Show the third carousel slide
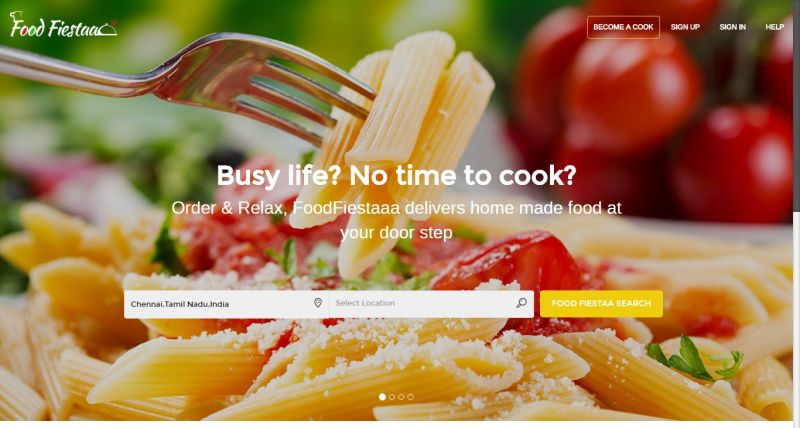This screenshot has width=800, height=428. 401,397
